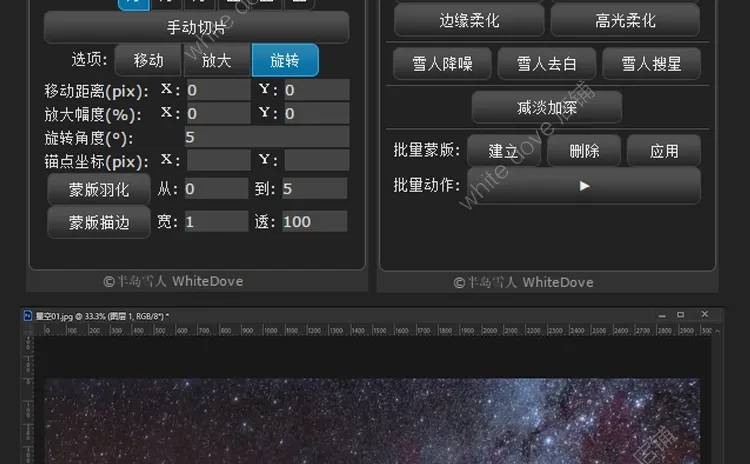Click the 从 feather start field
Viewport: 750px width, 464px height.
216,188
